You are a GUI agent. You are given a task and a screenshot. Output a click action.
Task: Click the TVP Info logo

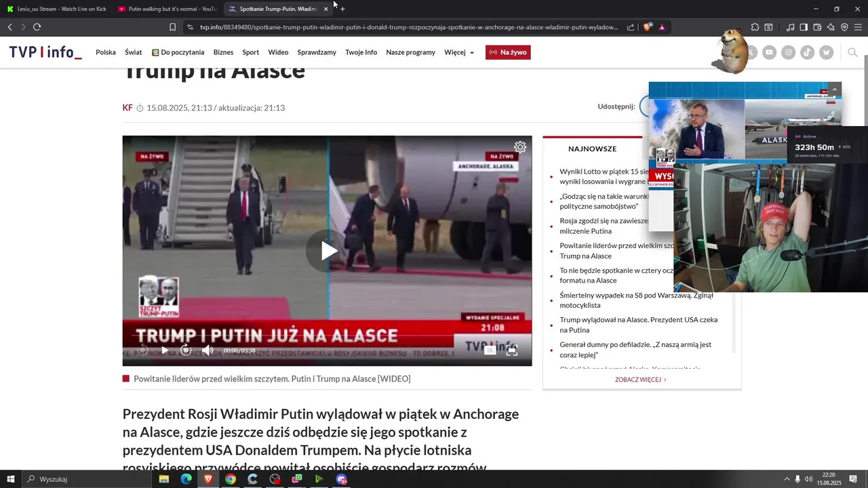click(45, 52)
